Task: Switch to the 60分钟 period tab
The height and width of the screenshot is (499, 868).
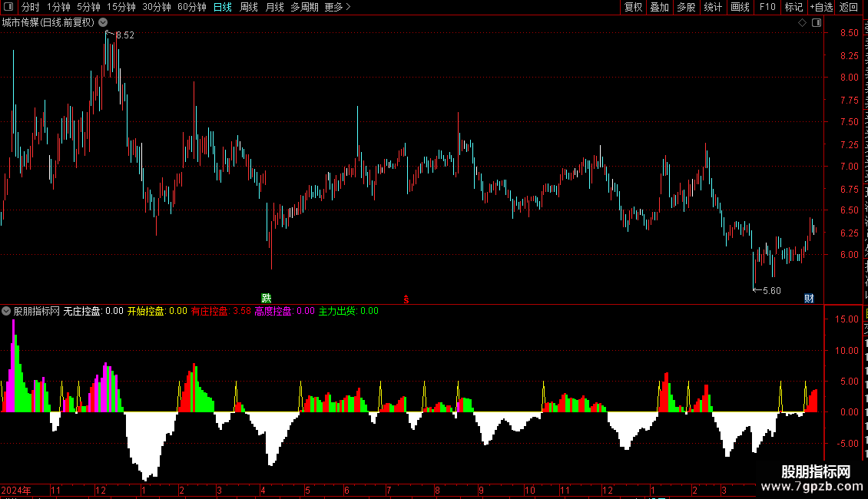Action: tap(191, 7)
